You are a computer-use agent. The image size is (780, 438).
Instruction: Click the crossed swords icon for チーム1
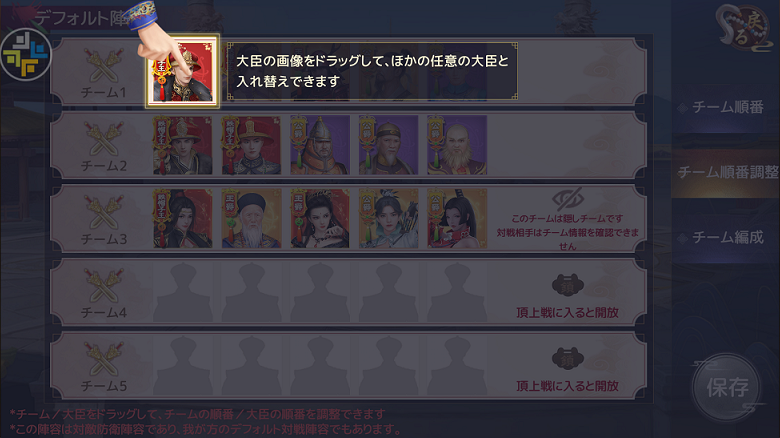click(x=103, y=65)
